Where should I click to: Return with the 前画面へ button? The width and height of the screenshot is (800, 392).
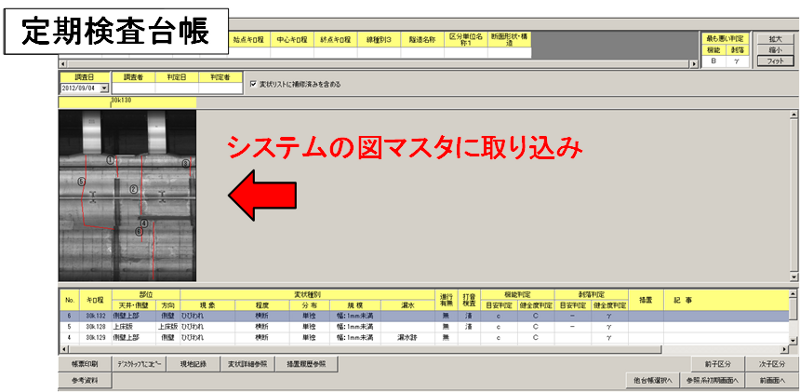click(x=771, y=380)
